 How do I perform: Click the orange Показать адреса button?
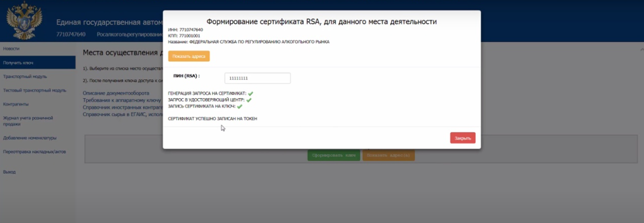click(188, 56)
